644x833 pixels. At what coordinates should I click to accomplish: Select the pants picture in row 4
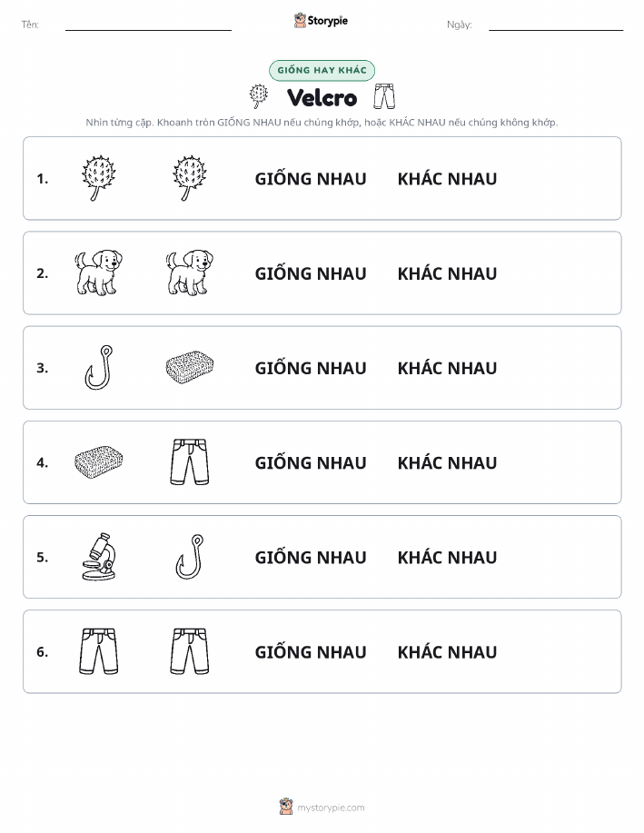point(190,462)
